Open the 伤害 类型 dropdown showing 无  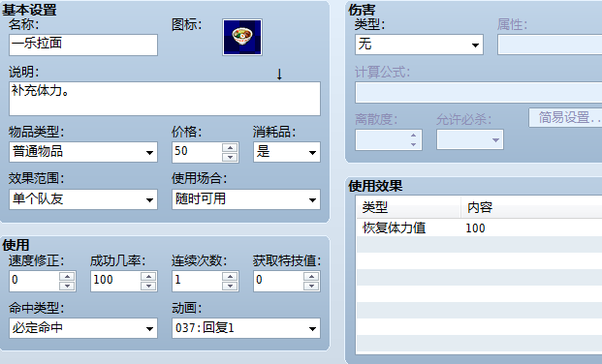pos(419,45)
